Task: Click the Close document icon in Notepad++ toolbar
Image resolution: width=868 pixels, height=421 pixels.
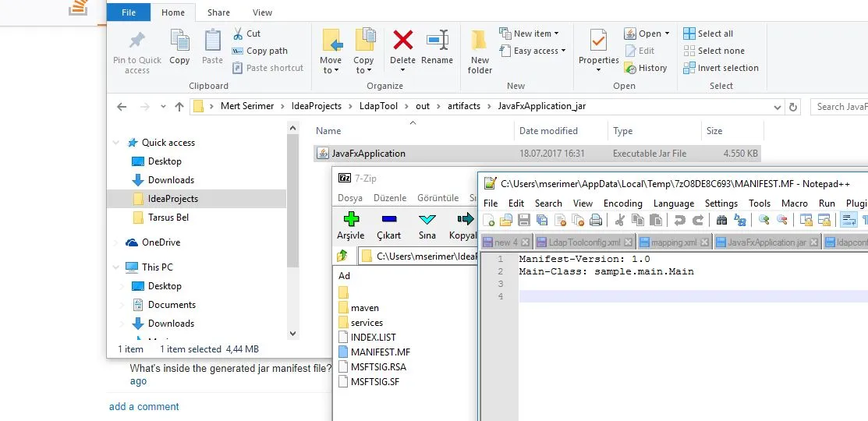Action: click(x=560, y=220)
